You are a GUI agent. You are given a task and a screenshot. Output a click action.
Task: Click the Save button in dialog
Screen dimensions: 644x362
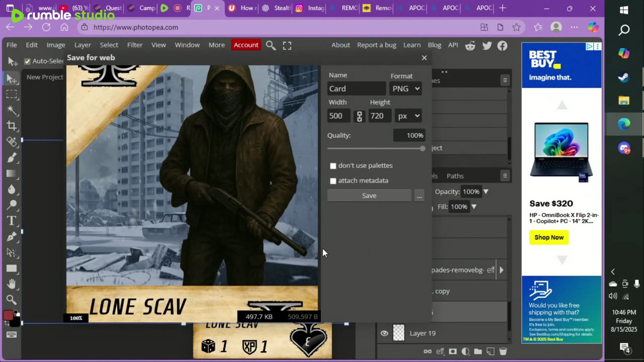tap(369, 196)
